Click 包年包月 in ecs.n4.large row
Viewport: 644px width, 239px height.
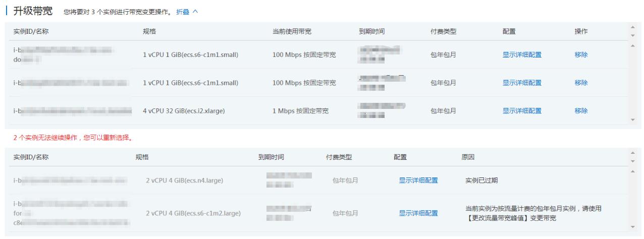(x=345, y=181)
